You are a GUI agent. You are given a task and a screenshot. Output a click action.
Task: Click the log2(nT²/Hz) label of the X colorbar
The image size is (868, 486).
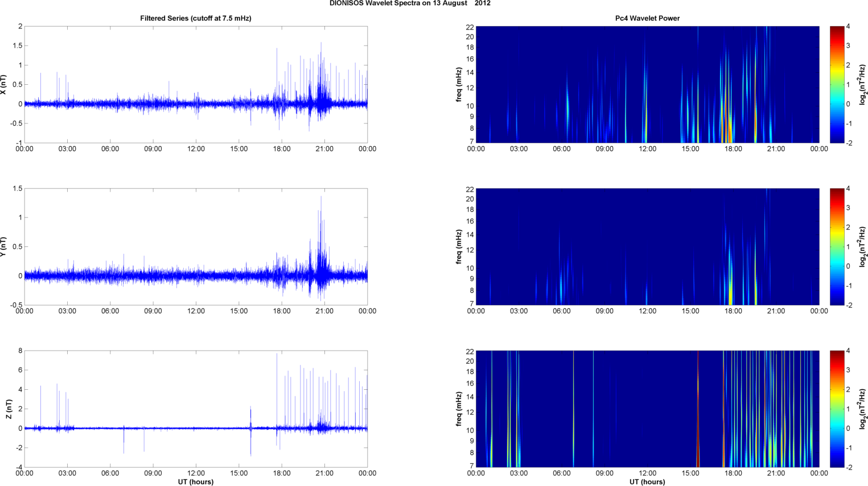point(863,85)
